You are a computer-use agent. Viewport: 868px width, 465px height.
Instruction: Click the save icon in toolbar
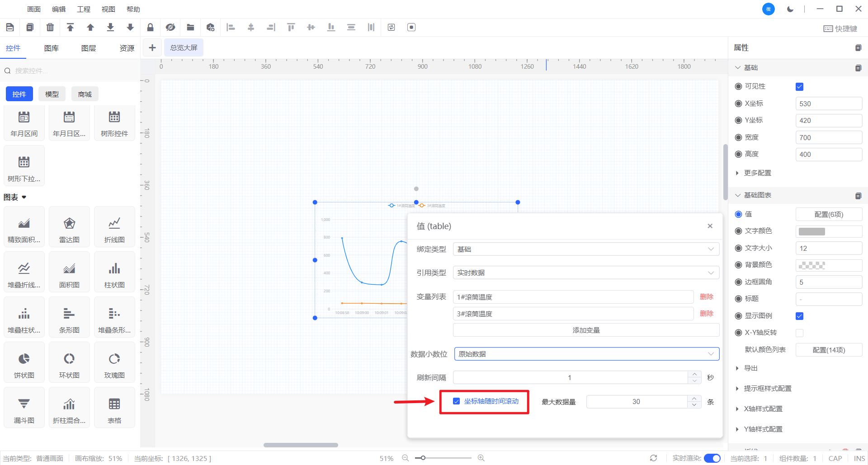point(10,28)
